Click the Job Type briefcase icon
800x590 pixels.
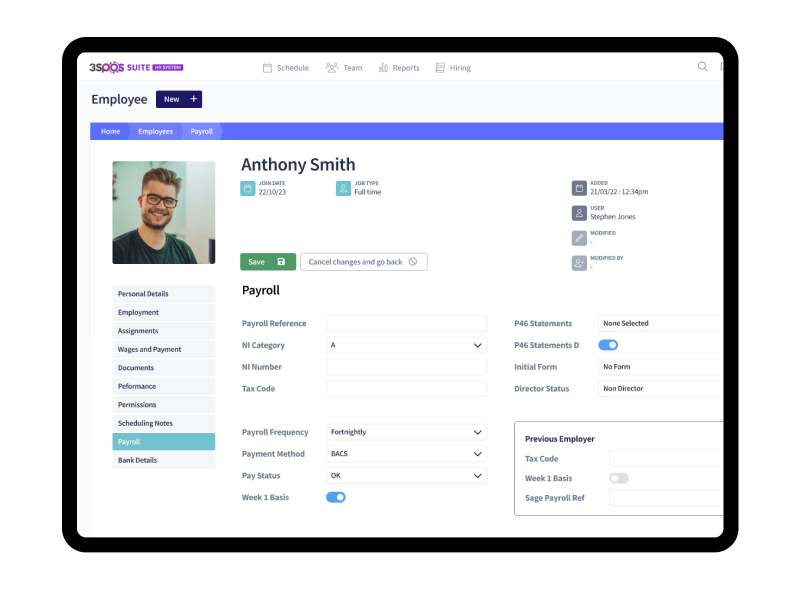[343, 188]
